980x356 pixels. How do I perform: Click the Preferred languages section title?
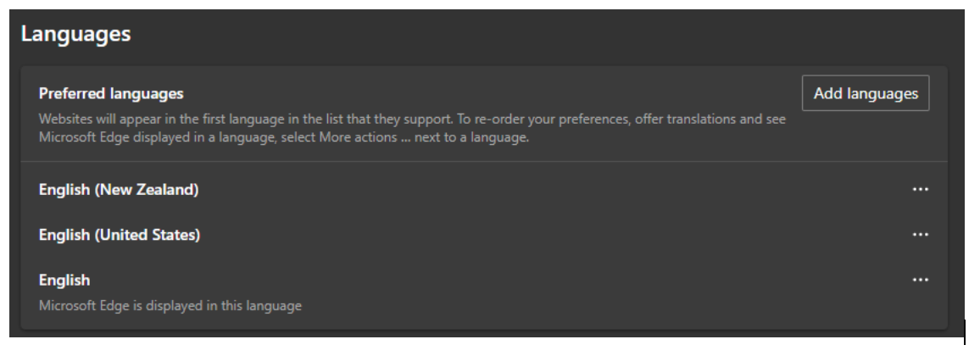click(111, 93)
